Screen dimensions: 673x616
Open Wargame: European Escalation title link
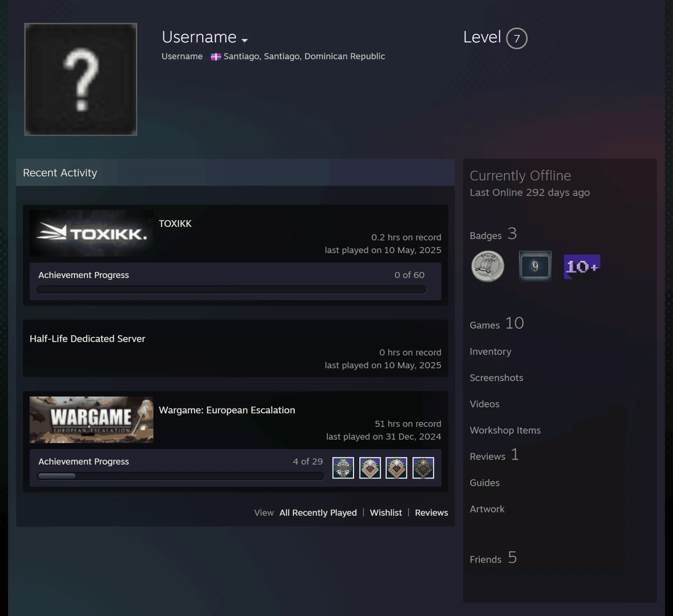[227, 410]
